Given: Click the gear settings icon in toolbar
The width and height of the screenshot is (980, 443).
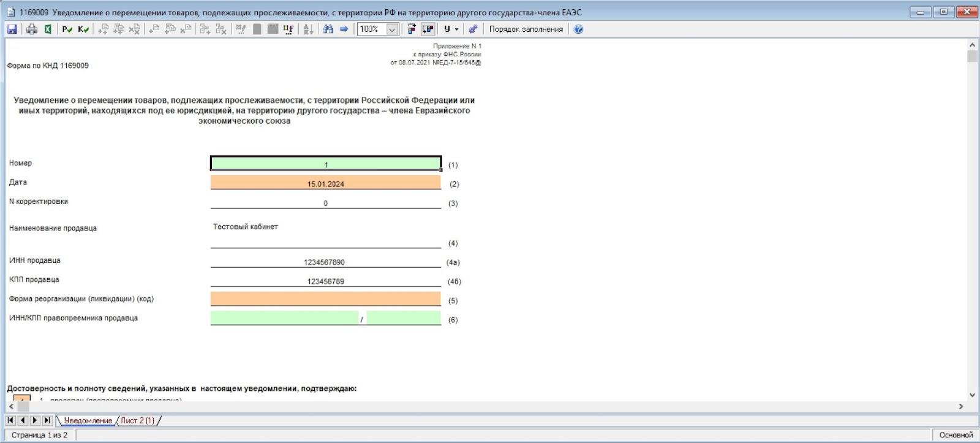Looking at the screenshot, I should (x=473, y=29).
